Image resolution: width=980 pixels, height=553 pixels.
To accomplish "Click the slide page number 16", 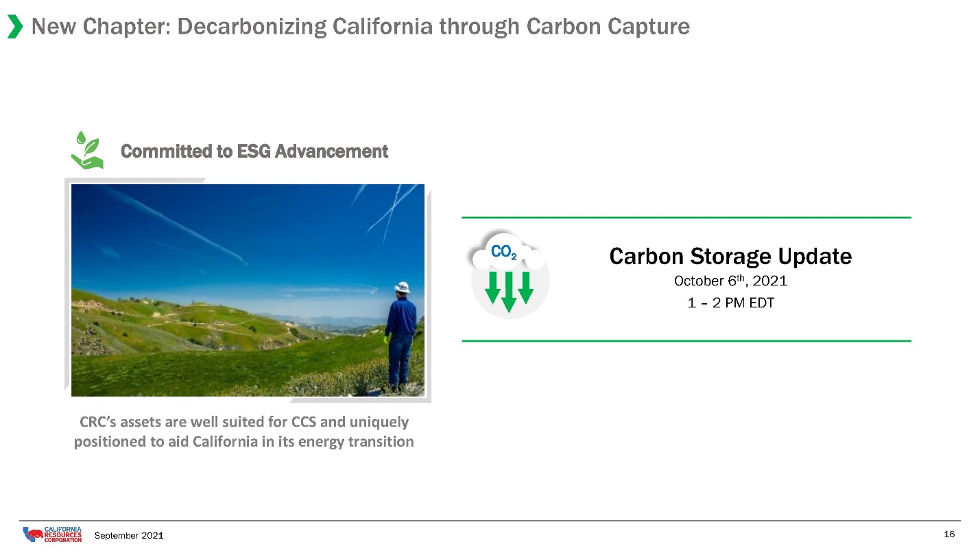I will tap(949, 534).
